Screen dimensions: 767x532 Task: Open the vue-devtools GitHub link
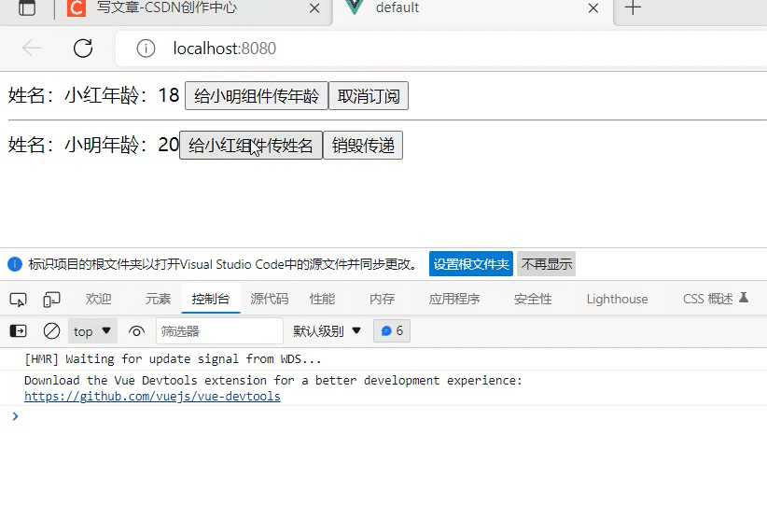(x=152, y=397)
